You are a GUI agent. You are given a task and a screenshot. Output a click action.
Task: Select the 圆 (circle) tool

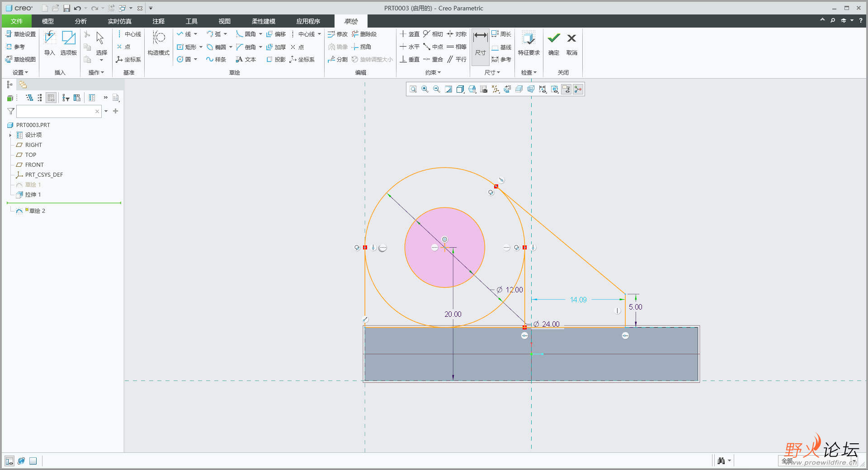click(x=184, y=60)
